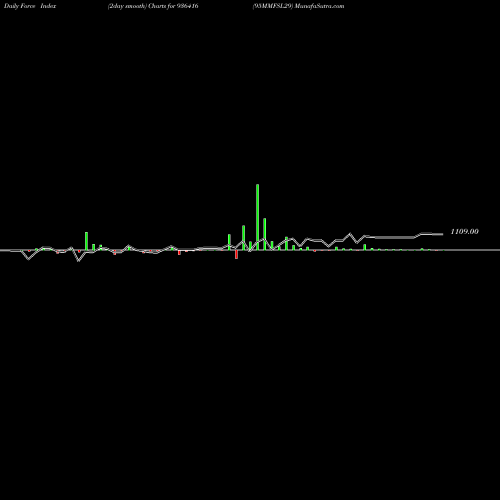This screenshot has width=500, height=500.
Task: Click the tallest green force index bar
Action: [257, 217]
